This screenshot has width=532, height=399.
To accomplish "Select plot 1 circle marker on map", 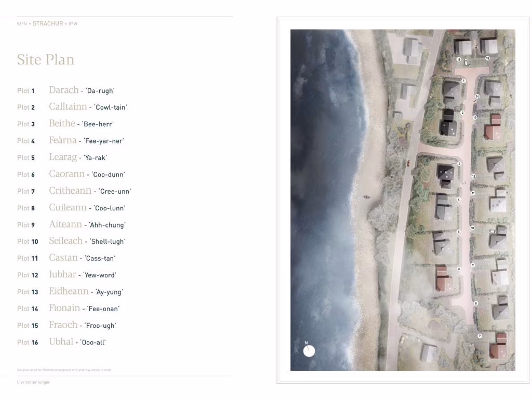I will [x=463, y=81].
